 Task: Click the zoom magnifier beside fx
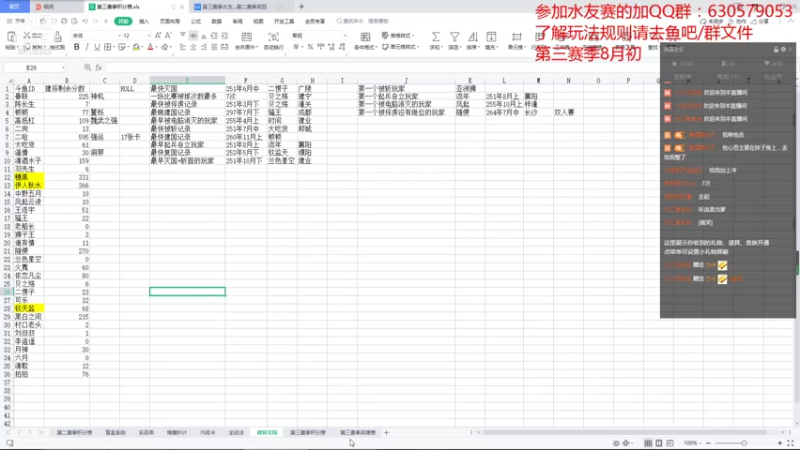(x=87, y=67)
